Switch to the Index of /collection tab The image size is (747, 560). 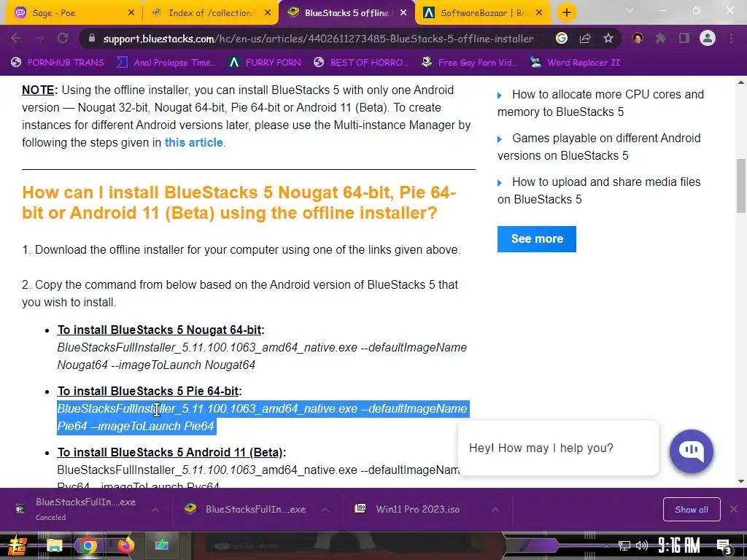[209, 13]
